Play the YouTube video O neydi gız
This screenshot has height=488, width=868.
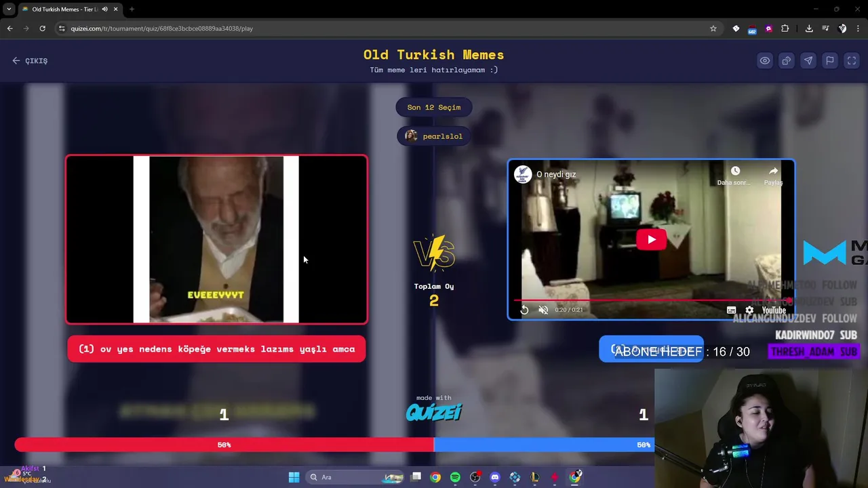(651, 239)
